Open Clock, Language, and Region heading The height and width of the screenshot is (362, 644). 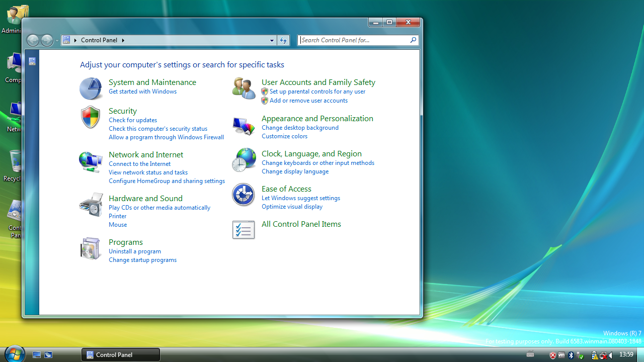[x=311, y=153]
